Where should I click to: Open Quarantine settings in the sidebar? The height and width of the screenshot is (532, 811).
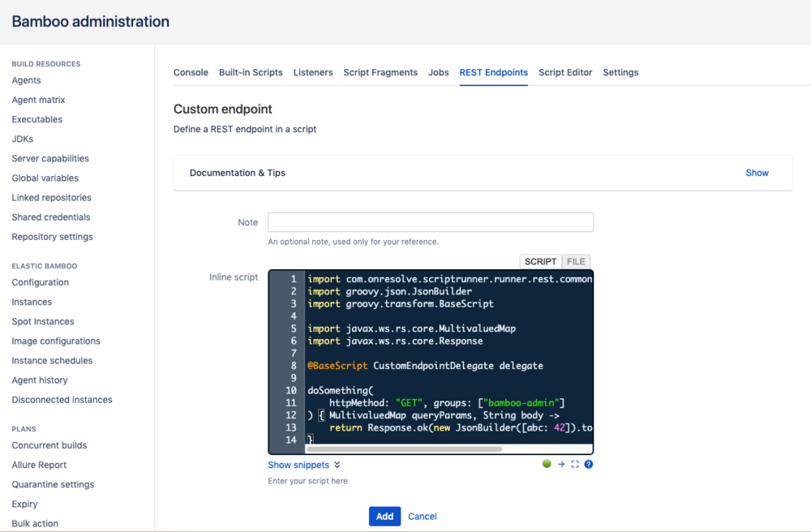pos(53,484)
